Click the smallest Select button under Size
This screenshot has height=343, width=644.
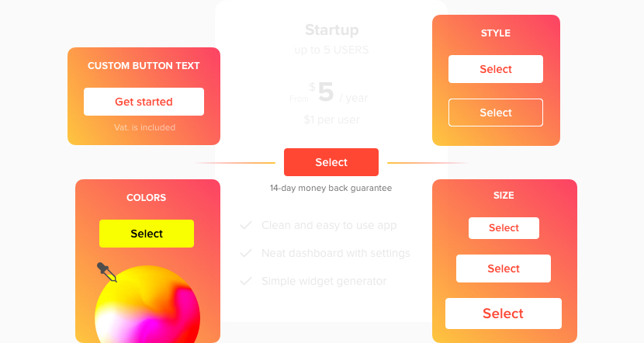(504, 228)
